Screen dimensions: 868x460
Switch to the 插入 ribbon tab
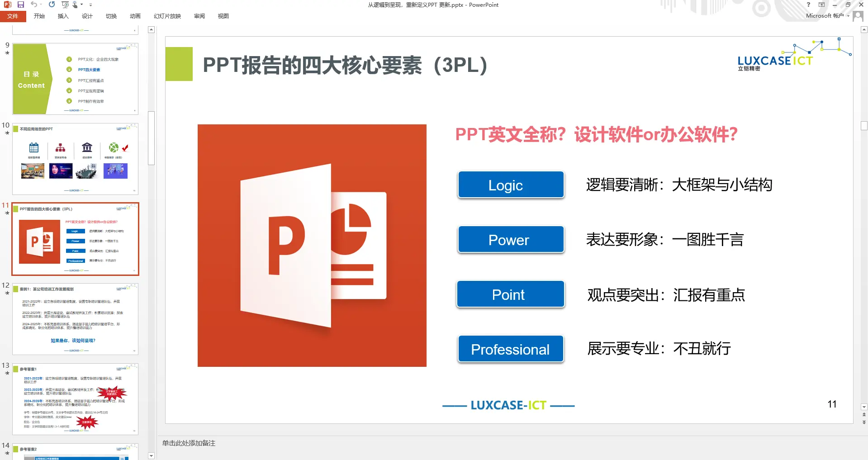pyautogui.click(x=63, y=16)
